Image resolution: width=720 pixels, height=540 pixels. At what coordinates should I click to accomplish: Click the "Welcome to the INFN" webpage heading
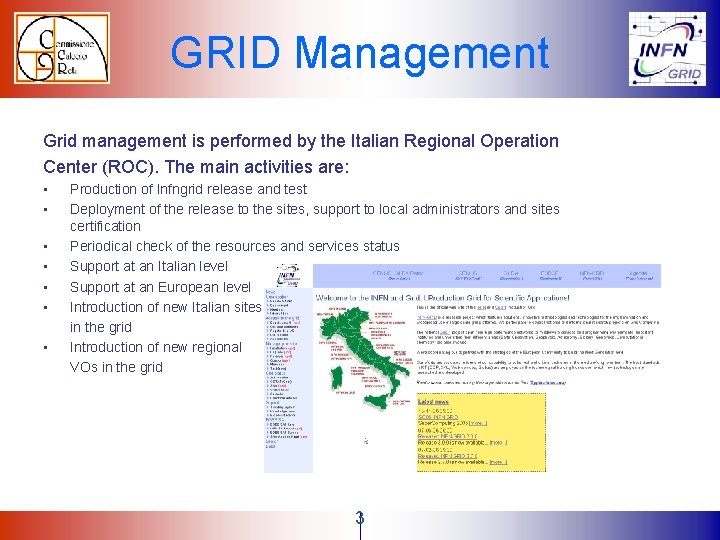point(442,298)
